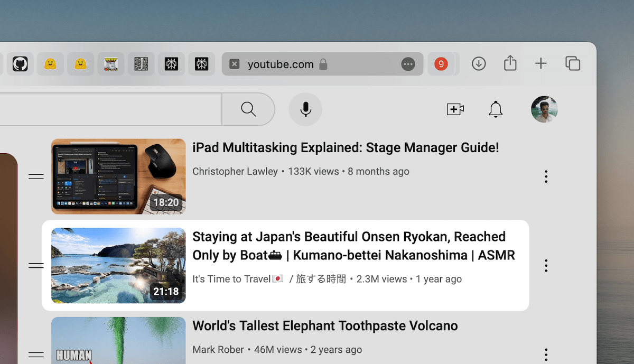Open Mark Rober channel link

click(218, 350)
